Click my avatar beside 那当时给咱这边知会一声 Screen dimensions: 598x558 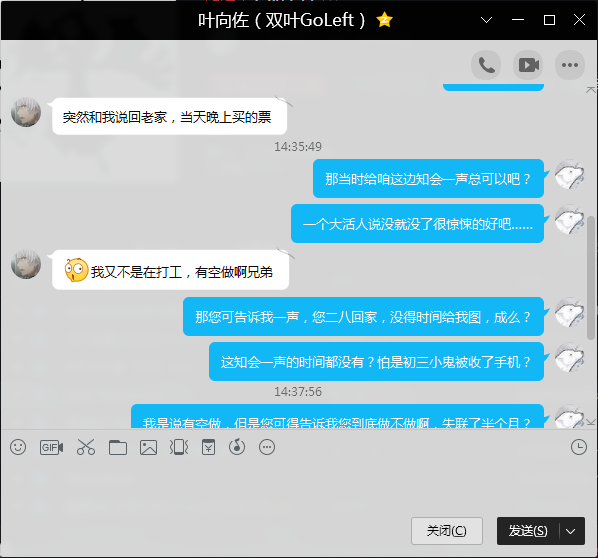point(569,175)
